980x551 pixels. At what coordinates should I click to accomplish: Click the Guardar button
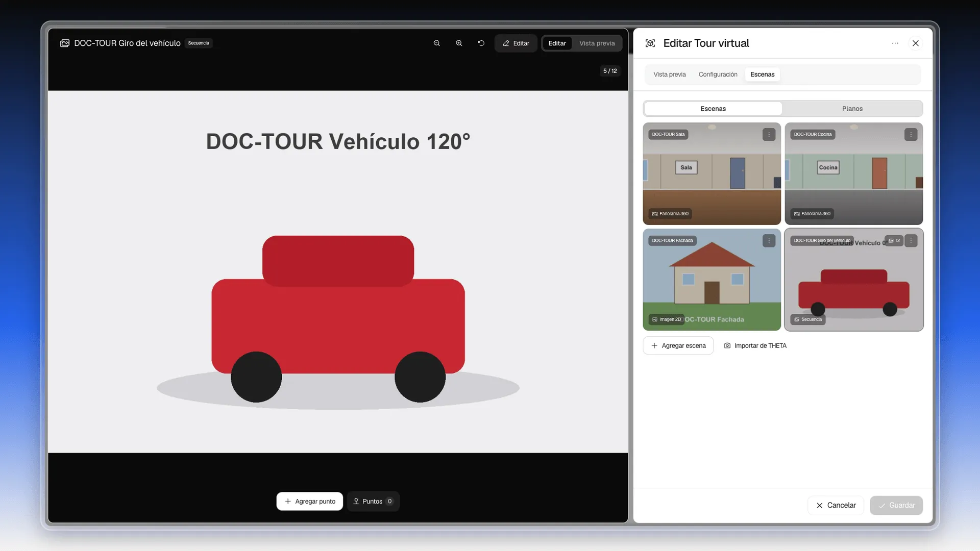(896, 506)
